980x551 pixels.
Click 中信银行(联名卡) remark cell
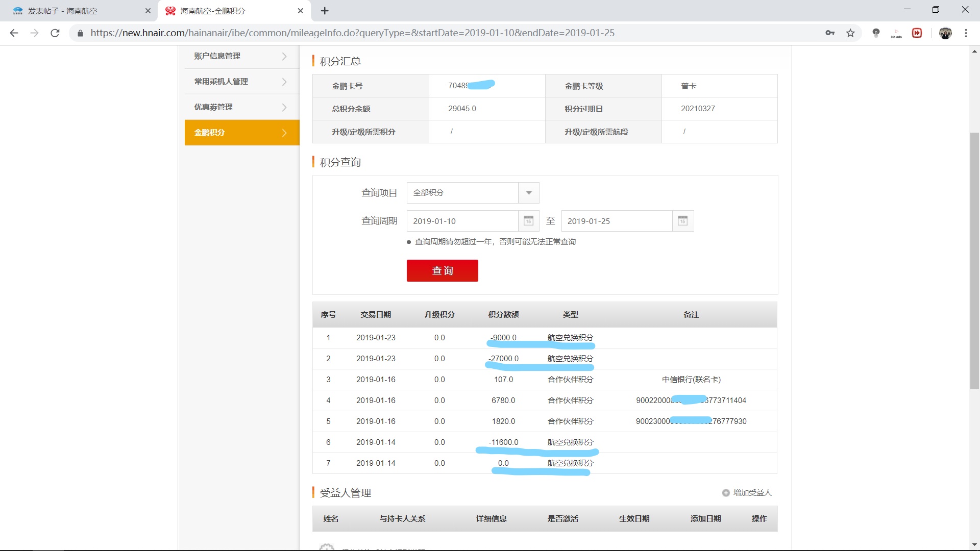[x=691, y=380]
